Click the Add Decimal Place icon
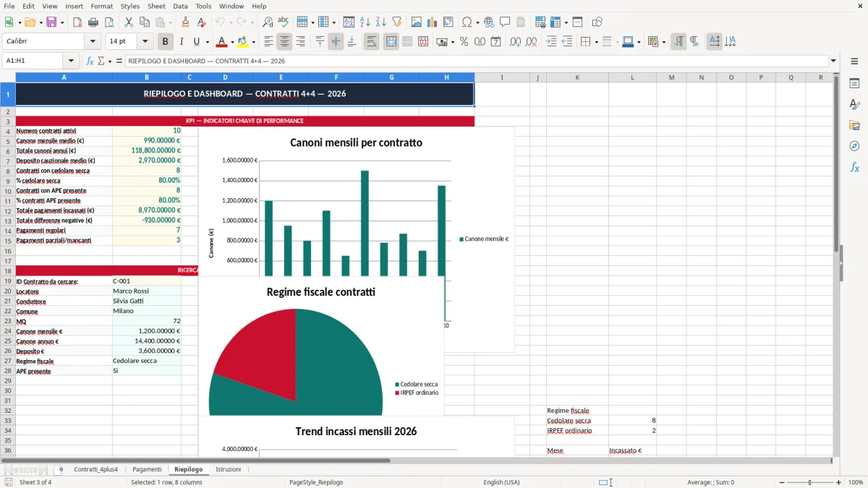The width and height of the screenshot is (868, 488). click(x=515, y=42)
